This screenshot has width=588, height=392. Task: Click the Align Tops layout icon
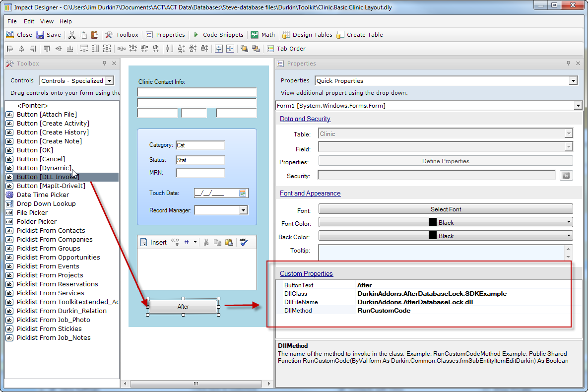(47, 49)
